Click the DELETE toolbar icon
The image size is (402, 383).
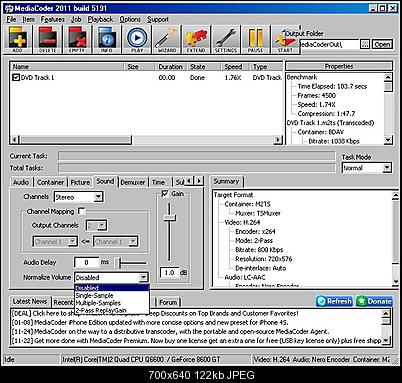(47, 40)
